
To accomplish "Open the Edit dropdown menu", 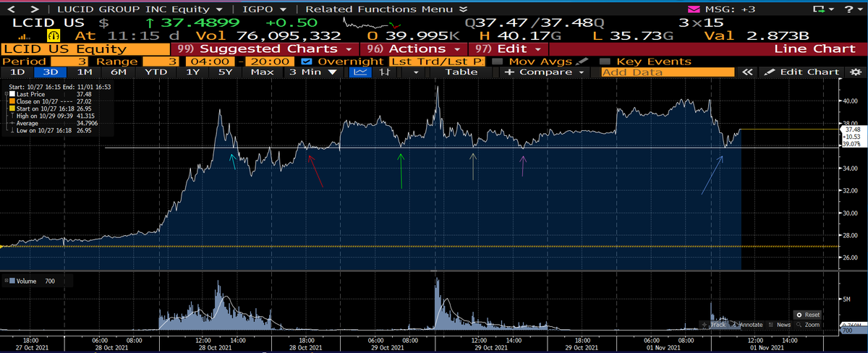I will (x=509, y=48).
